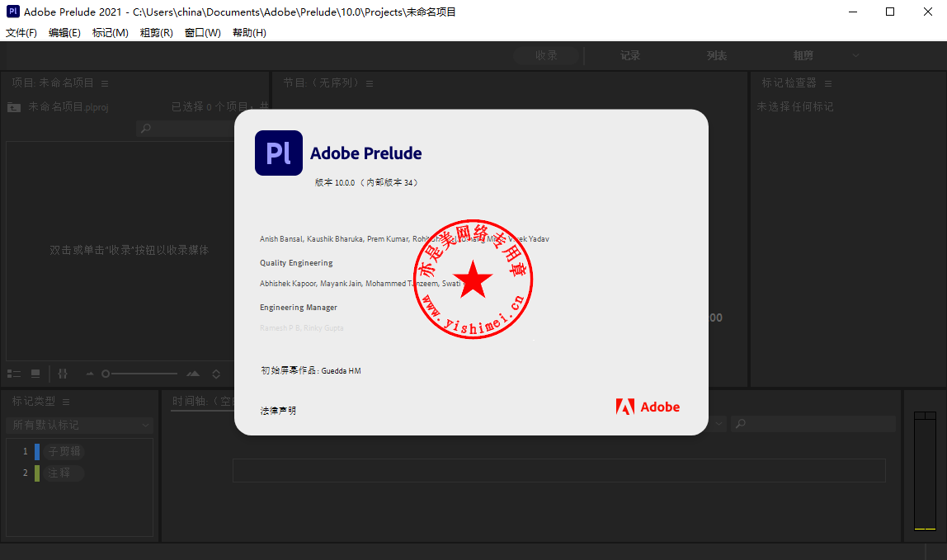Click the version text 版本 10.0.0

335,182
